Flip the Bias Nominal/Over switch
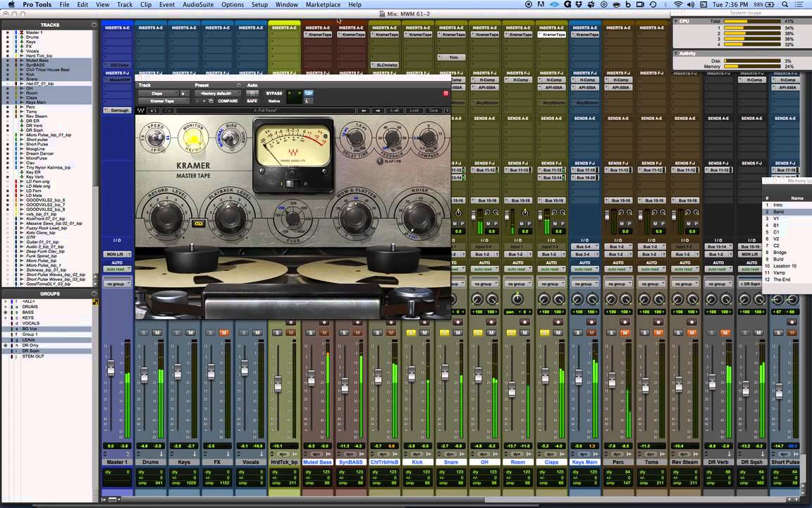 (x=230, y=137)
